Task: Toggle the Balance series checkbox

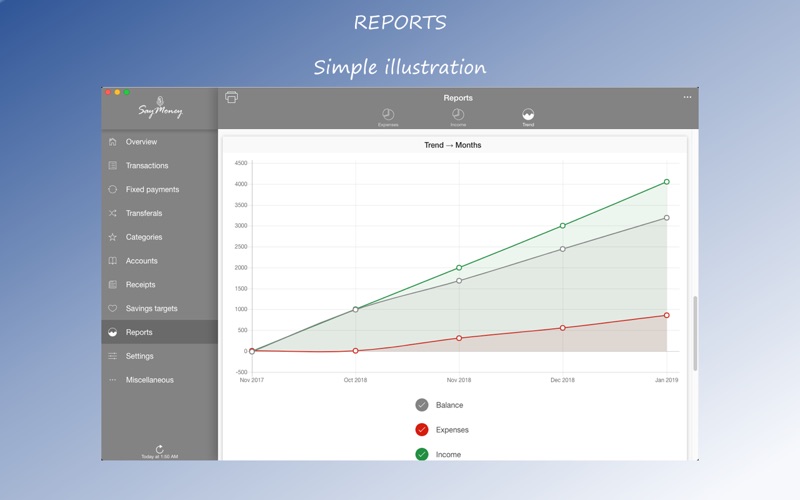Action: coord(421,405)
